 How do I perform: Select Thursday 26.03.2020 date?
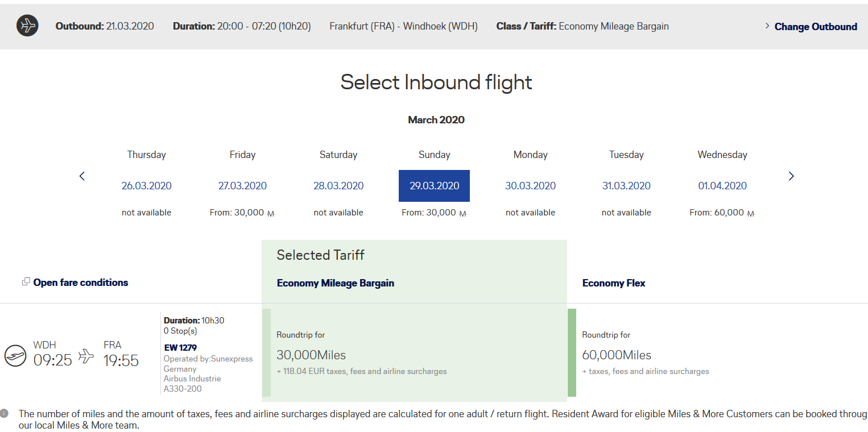(146, 186)
